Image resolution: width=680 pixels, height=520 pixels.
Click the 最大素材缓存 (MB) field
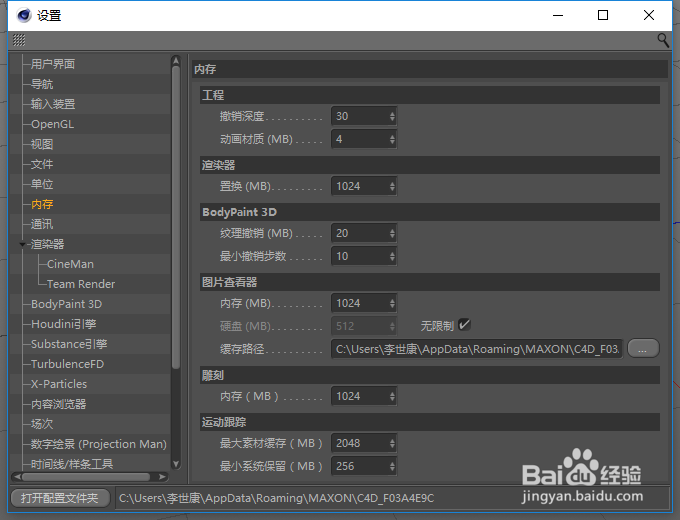[360, 443]
